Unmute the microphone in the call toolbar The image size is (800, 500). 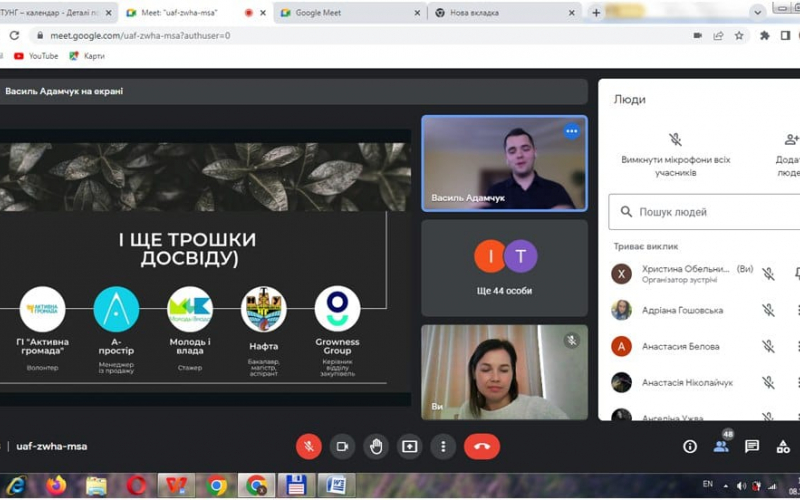[x=309, y=446]
